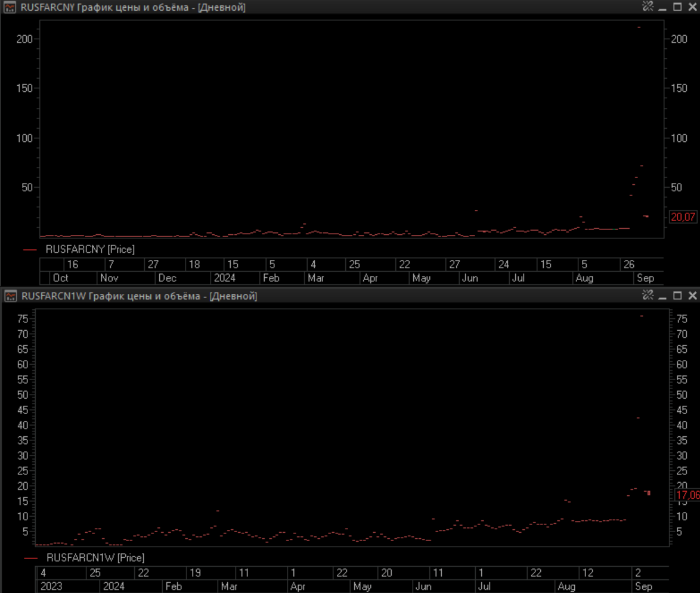Click Oct on the RUSFARCNY time axis

[x=61, y=278]
